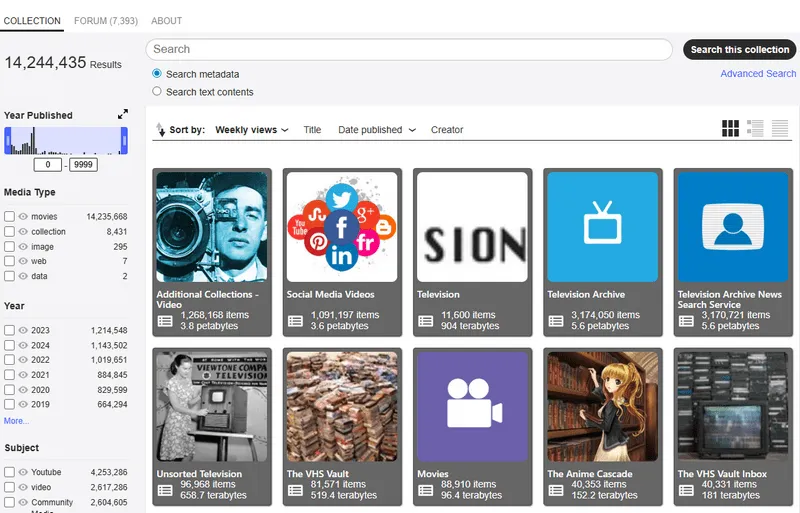Viewport: 800px width, 513px height.
Task: Show only data media type
Action: 23,276
